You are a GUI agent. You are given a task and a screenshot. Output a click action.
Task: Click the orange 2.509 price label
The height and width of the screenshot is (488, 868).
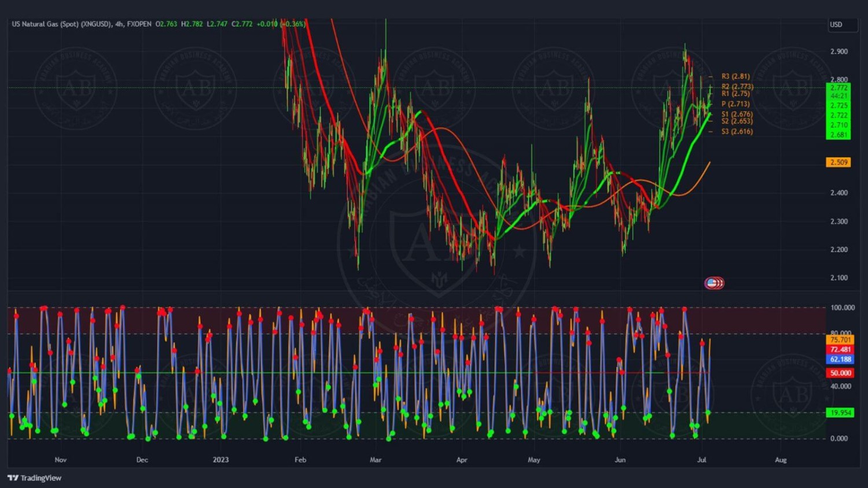(838, 162)
